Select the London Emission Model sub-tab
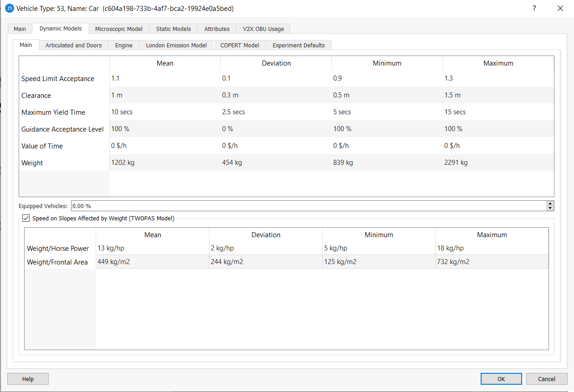The width and height of the screenshot is (574, 392). [176, 45]
